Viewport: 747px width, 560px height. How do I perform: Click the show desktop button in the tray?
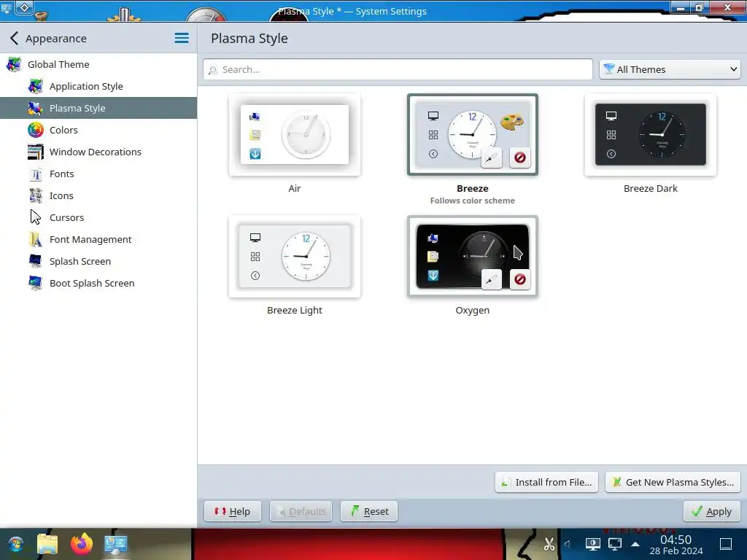pos(726,544)
